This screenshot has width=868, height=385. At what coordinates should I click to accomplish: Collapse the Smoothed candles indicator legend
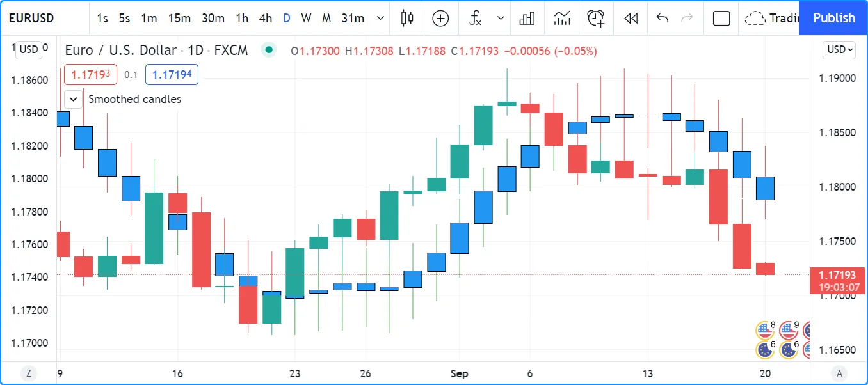click(x=74, y=99)
